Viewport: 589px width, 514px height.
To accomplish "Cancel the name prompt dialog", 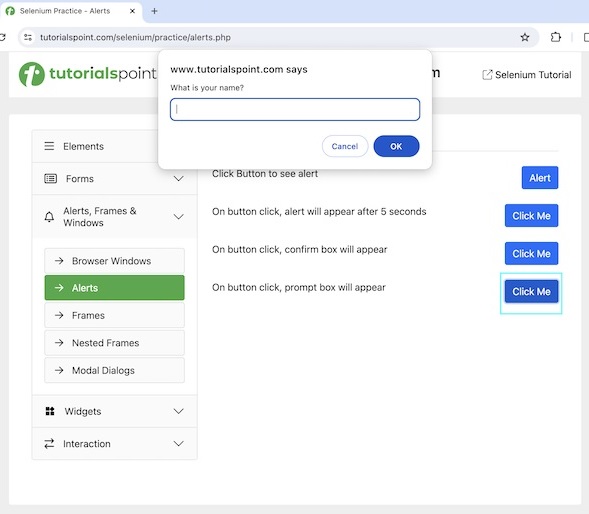I will (345, 146).
